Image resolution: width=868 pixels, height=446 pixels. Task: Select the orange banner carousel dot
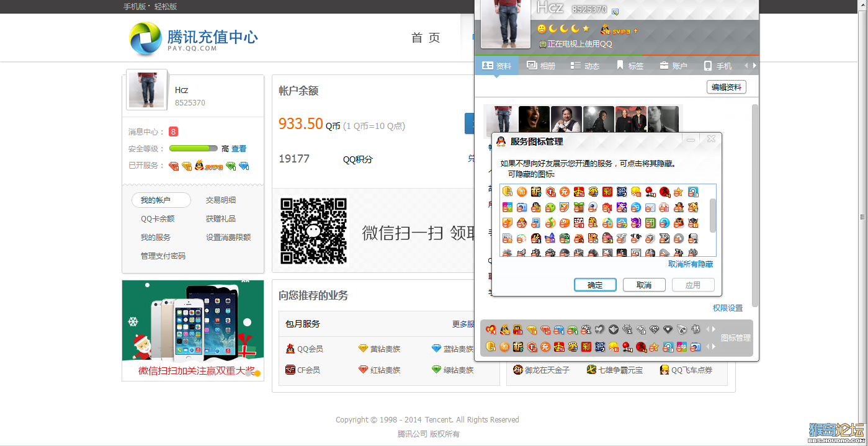click(257, 373)
